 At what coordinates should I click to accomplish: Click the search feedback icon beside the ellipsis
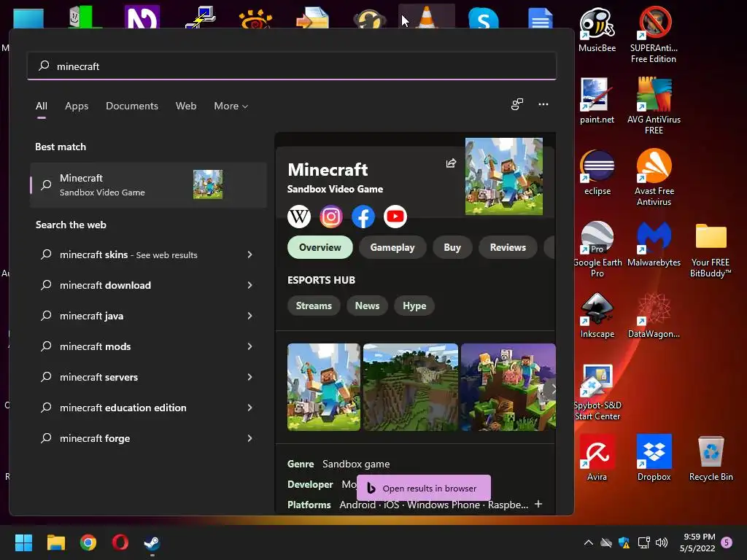click(517, 104)
